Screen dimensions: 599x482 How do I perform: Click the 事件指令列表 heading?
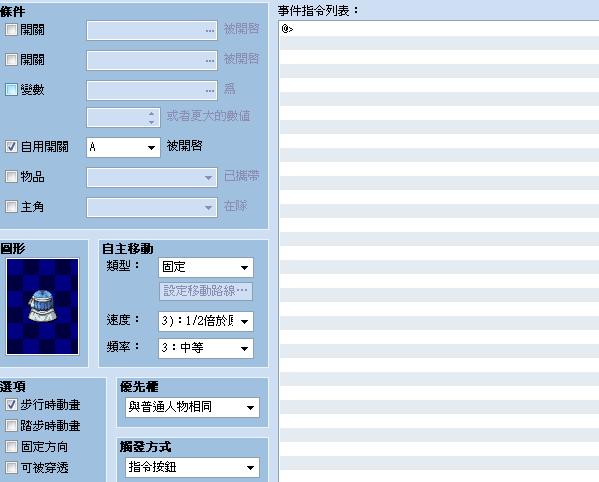tap(318, 11)
